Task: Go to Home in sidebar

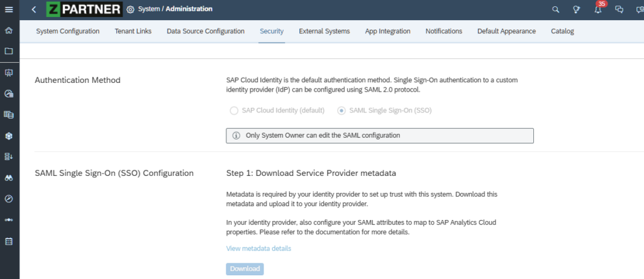Action: [x=9, y=30]
